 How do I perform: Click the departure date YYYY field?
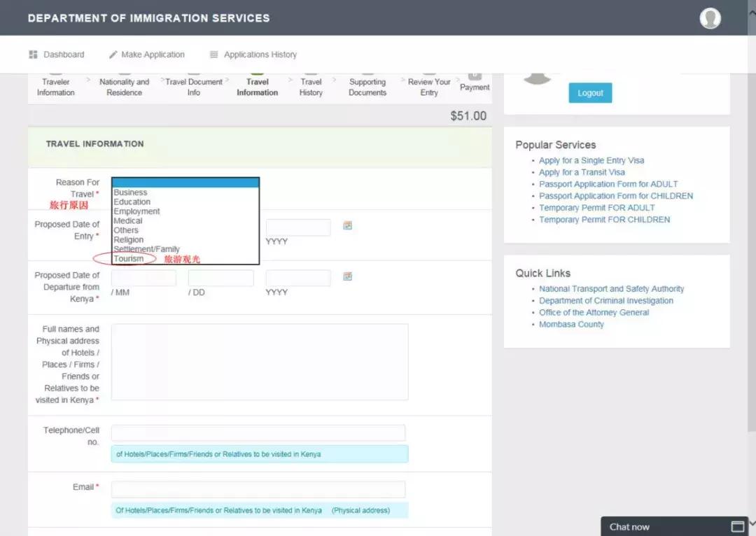tap(298, 278)
